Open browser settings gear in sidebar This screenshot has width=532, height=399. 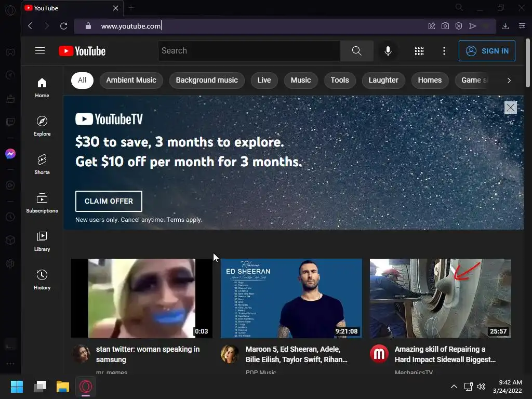coord(10,263)
